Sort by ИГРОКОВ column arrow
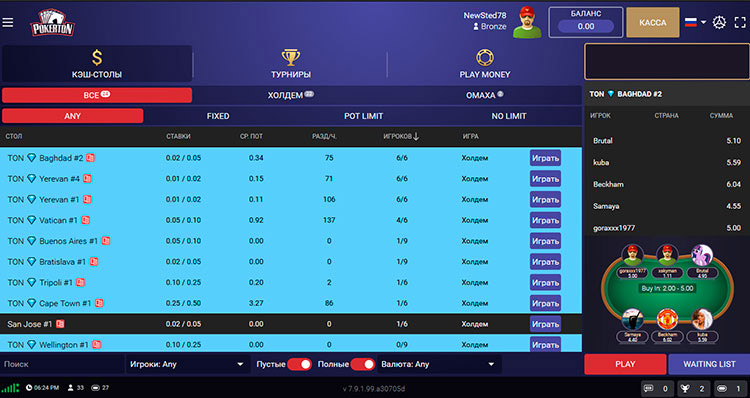 [x=416, y=136]
